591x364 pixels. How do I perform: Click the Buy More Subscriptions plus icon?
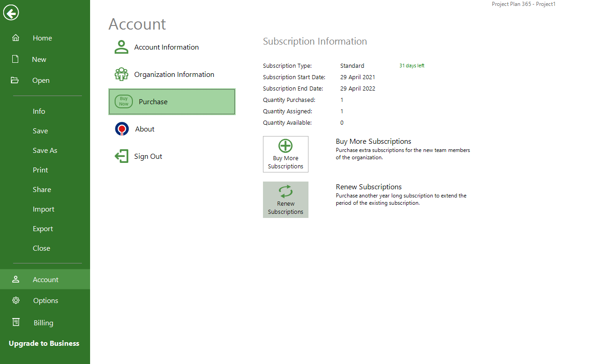tap(285, 146)
